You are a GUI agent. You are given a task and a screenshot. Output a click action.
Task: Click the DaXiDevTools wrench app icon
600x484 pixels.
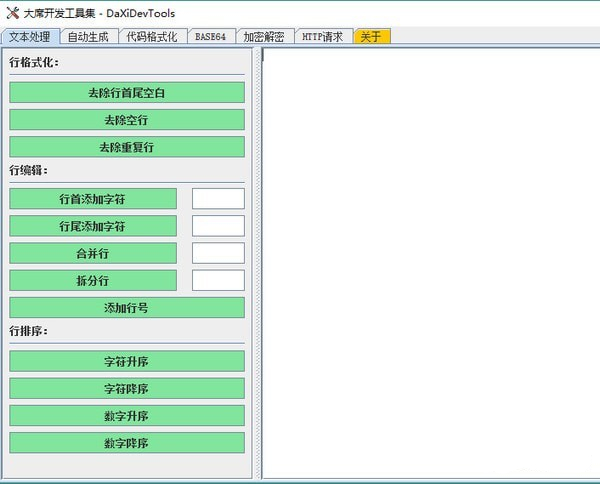tap(12, 13)
